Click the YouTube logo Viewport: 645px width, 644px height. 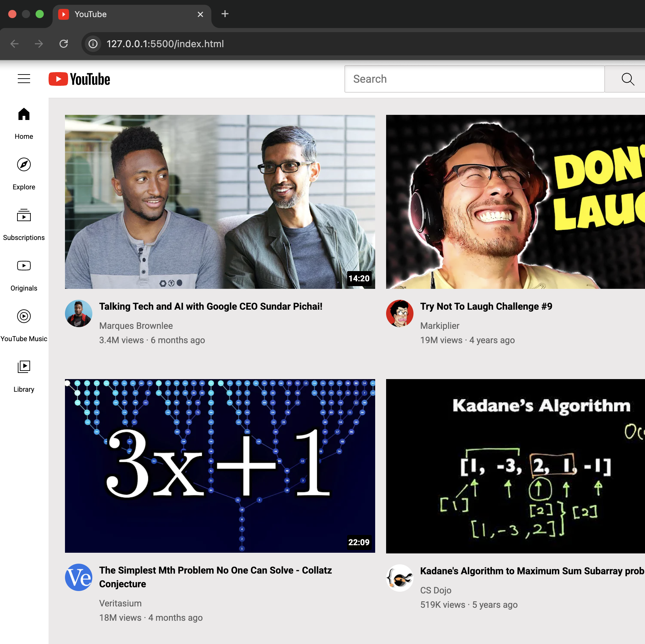tap(79, 79)
